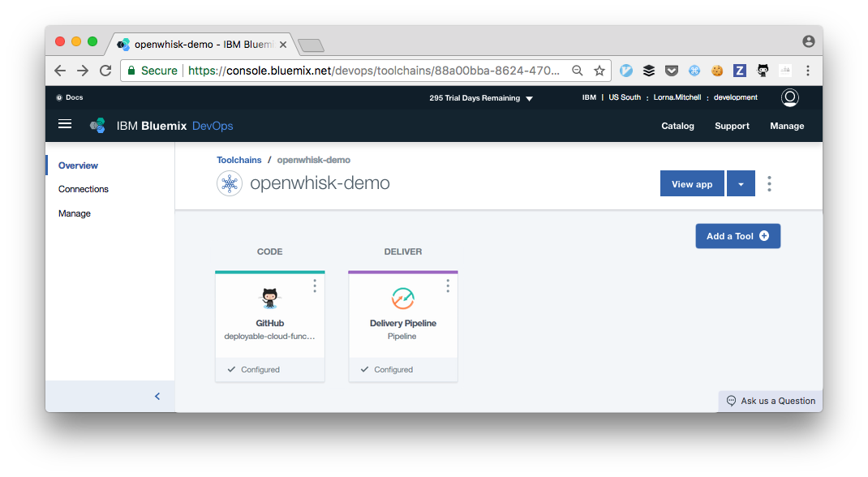Open the Catalog menu item
Viewport: 868px width, 477px height.
click(x=677, y=126)
